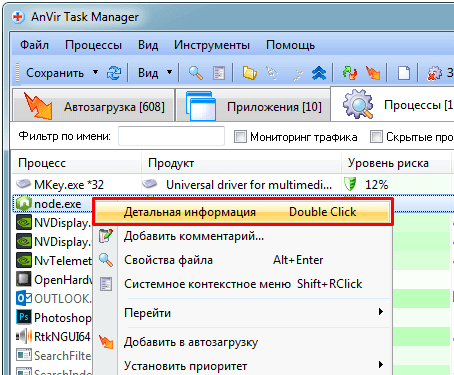
Task: Toggle the Скрытые про... checkbox
Action: coord(376,136)
